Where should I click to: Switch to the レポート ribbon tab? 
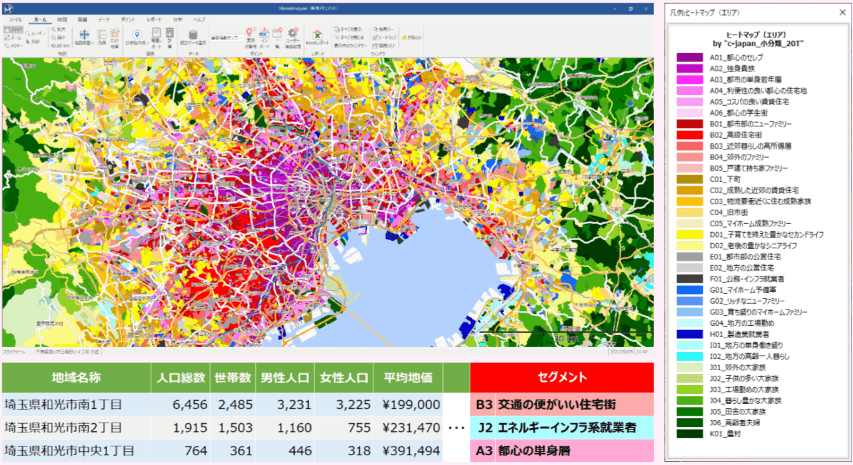coord(154,20)
